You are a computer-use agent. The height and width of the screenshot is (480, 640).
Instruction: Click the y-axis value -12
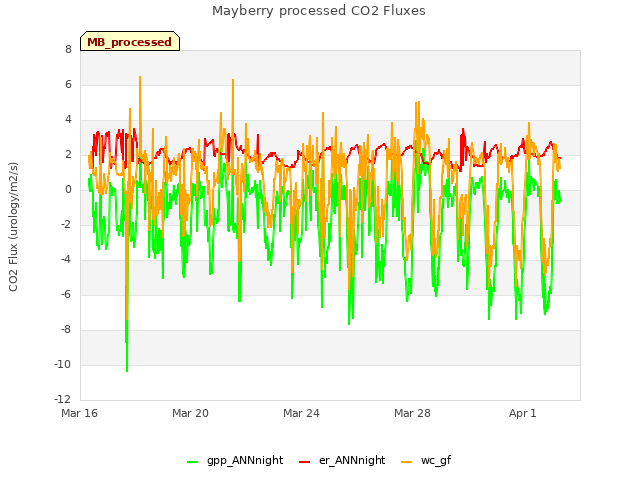pyautogui.click(x=63, y=399)
